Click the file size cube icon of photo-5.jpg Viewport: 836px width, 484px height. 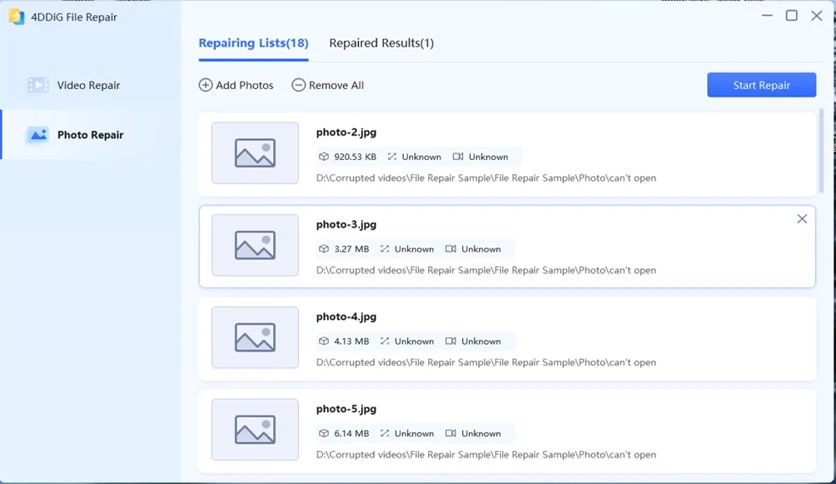[x=324, y=433]
